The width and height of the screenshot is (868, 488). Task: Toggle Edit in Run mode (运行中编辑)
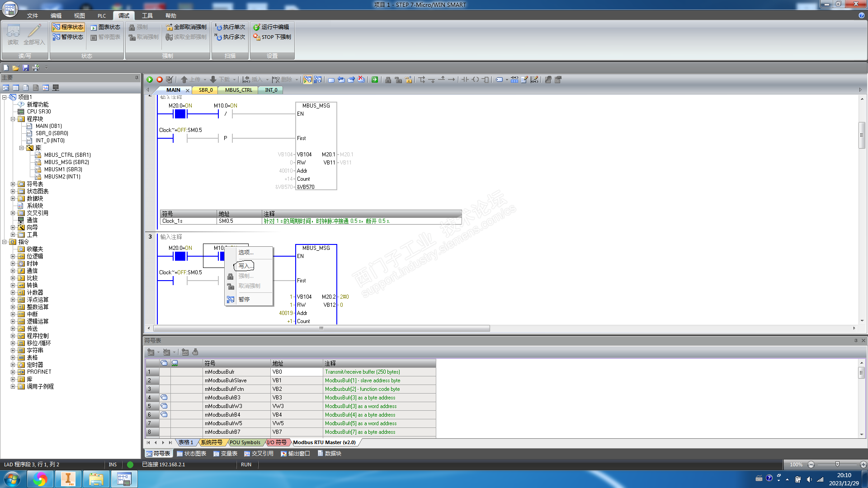(x=271, y=27)
